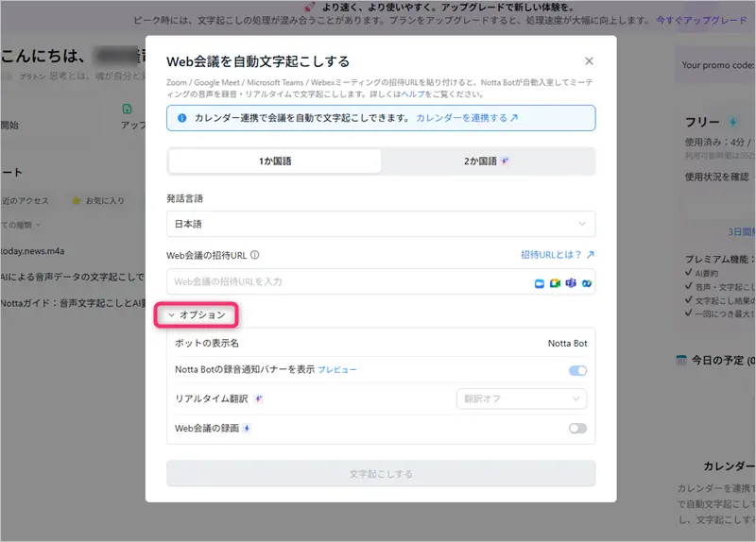Click premium badge beside リアルタイム翻訳
Viewport: 756px width, 542px height.
[258, 398]
